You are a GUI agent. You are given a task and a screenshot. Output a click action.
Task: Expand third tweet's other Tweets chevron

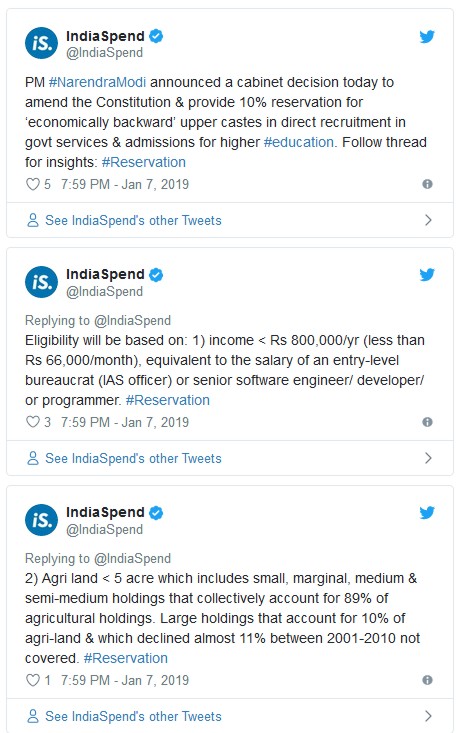click(x=428, y=716)
